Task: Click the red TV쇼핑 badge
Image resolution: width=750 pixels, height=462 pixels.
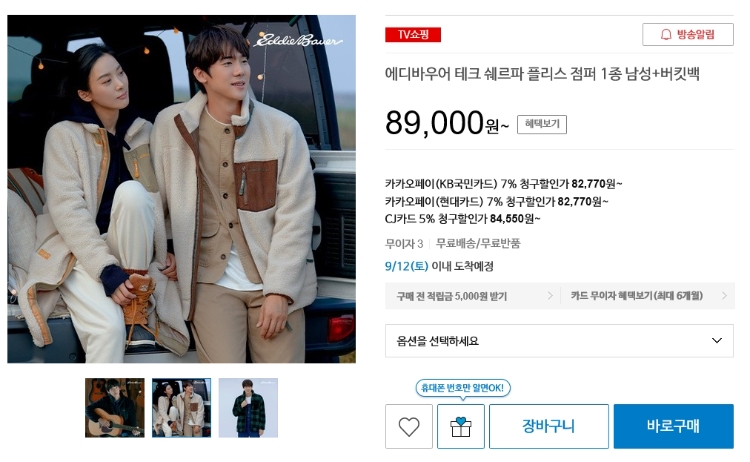Action: coord(413,34)
